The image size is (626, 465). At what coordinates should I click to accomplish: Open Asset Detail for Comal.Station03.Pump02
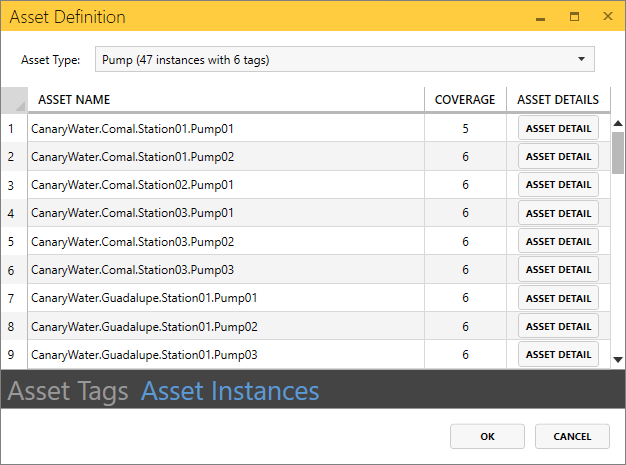558,241
